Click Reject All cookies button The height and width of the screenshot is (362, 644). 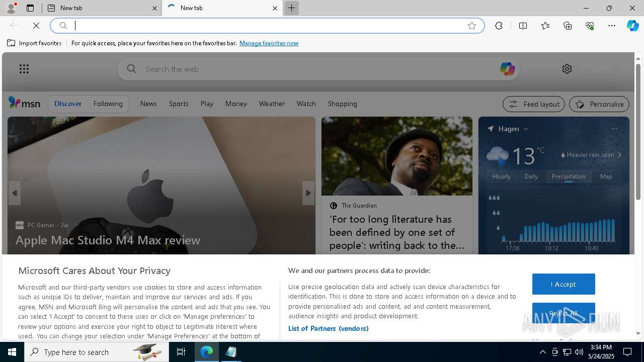pyautogui.click(x=563, y=313)
